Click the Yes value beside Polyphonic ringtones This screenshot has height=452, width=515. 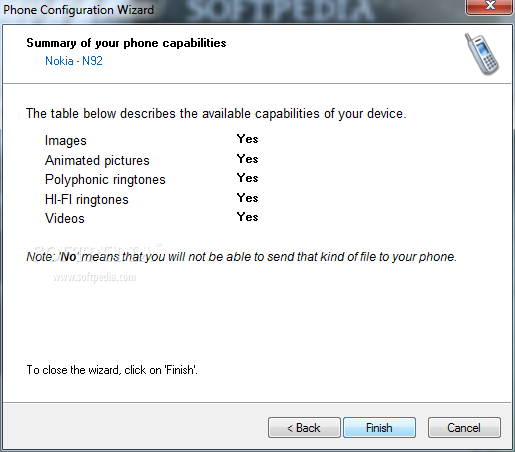248,178
